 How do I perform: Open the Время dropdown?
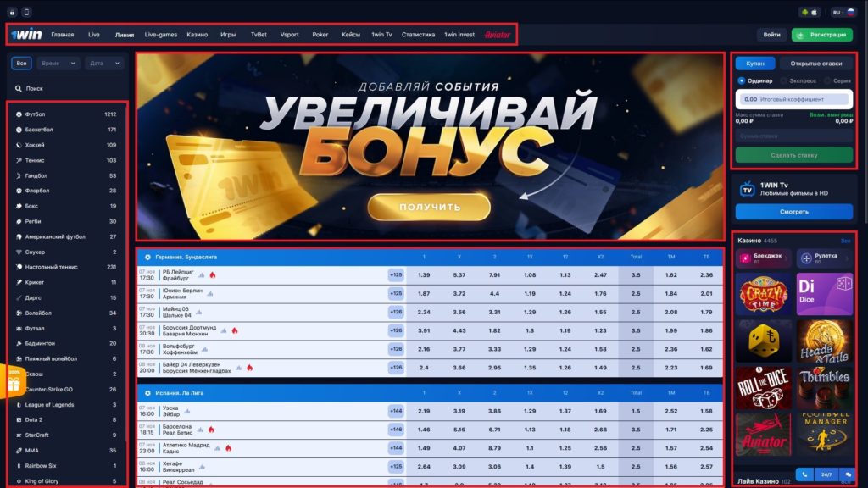tap(58, 63)
